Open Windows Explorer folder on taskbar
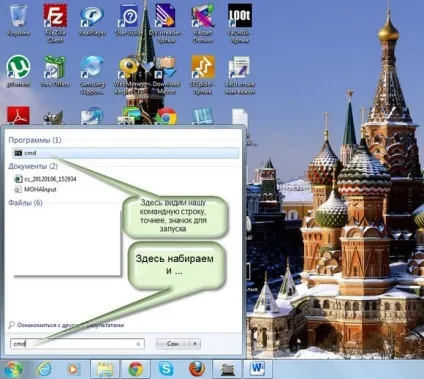The image size is (424, 379). (105, 369)
